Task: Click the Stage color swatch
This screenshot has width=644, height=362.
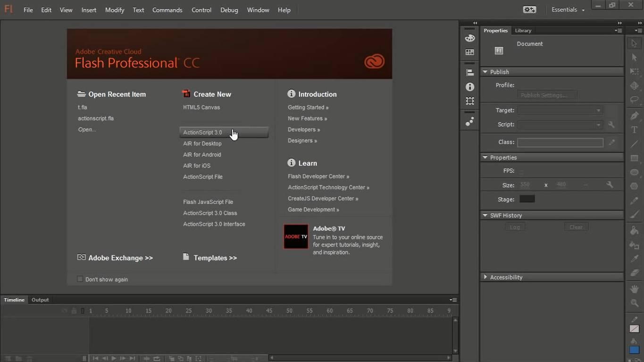Action: (527, 199)
